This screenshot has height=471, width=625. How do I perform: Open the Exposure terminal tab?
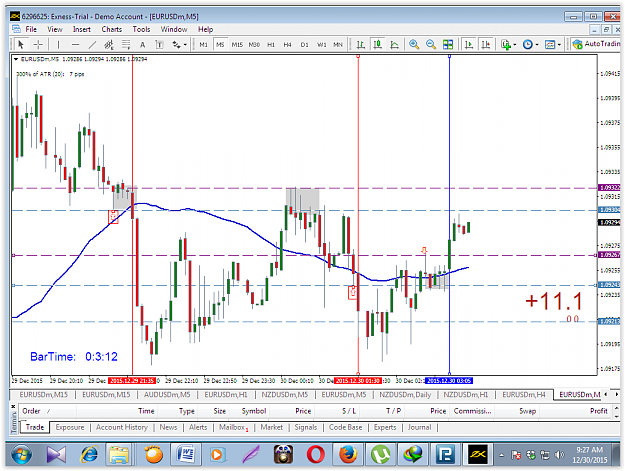(x=70, y=427)
